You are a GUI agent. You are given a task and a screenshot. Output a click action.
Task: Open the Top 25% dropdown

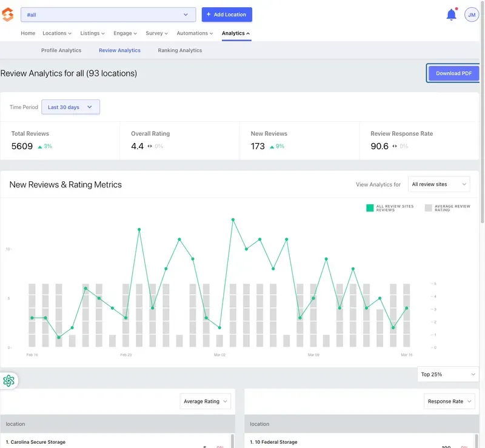click(x=448, y=375)
